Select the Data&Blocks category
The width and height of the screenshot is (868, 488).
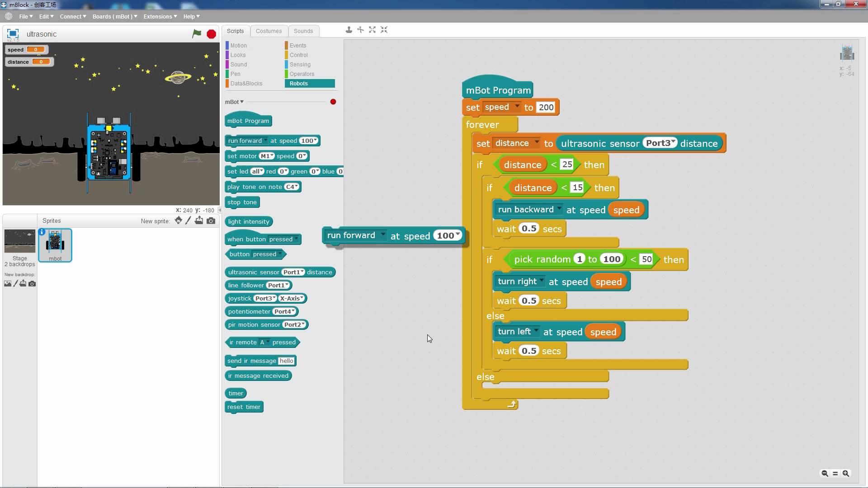click(x=246, y=84)
